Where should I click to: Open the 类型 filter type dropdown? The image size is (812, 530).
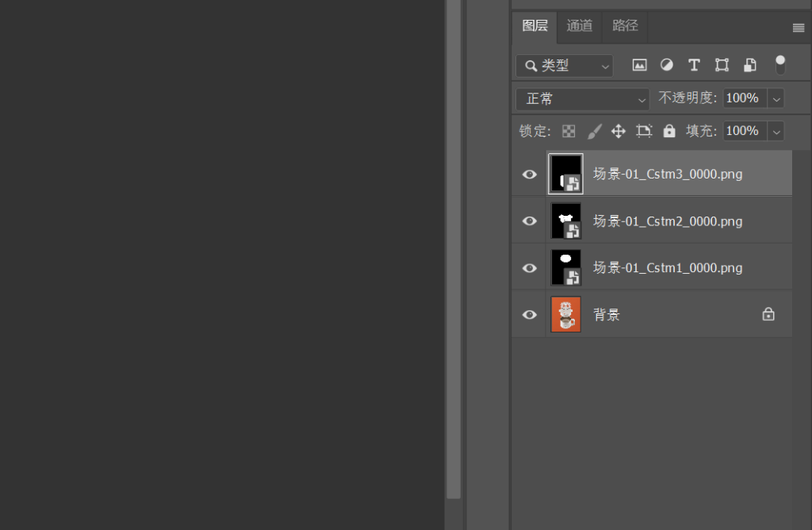pyautogui.click(x=565, y=66)
